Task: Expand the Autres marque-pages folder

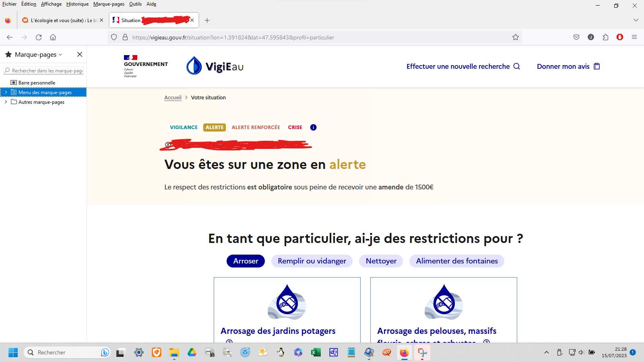Action: tap(6, 102)
